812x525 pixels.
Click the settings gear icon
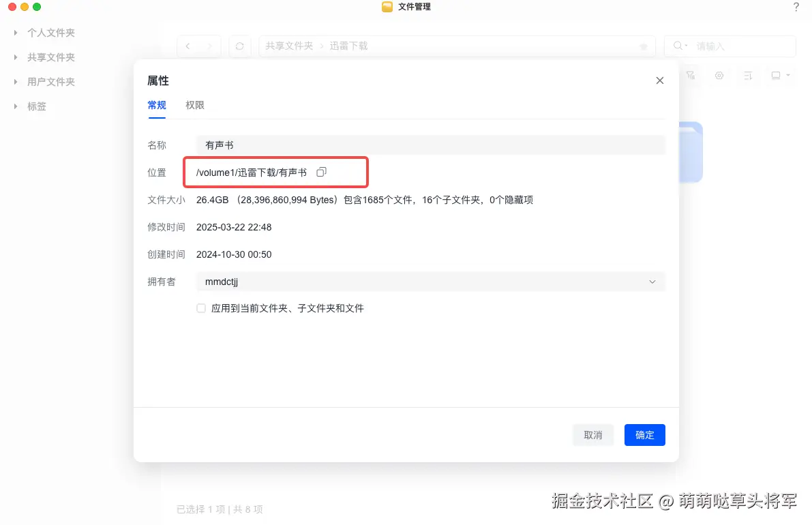point(719,75)
